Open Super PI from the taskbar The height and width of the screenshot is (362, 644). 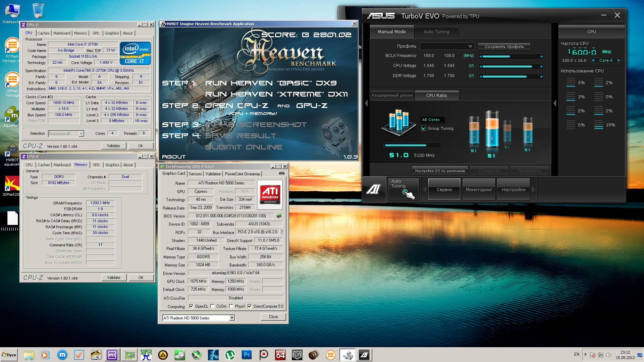click(146, 355)
